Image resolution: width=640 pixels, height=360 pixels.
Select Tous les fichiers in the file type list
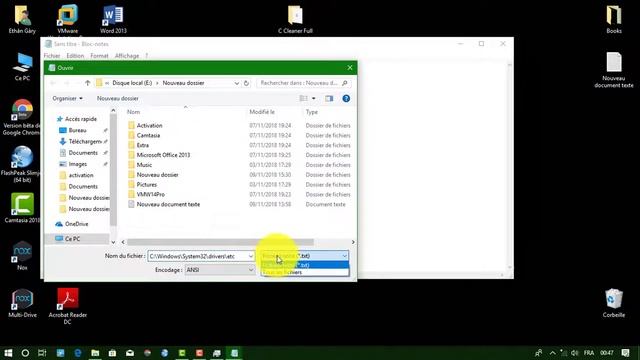(x=304, y=272)
